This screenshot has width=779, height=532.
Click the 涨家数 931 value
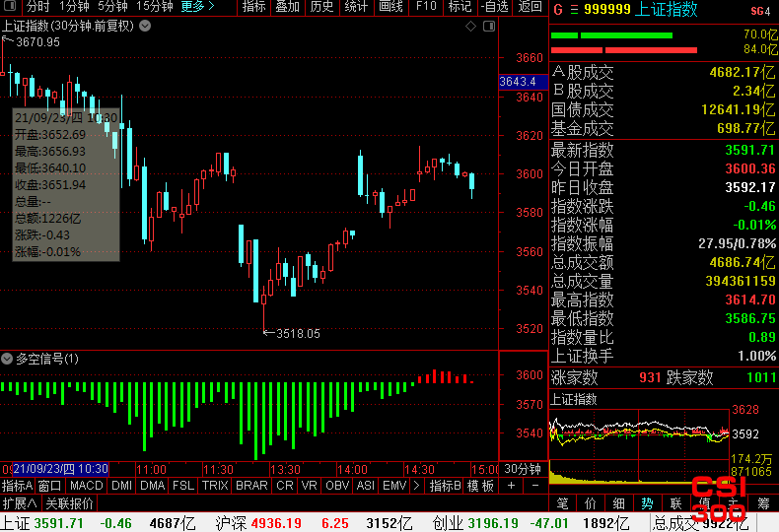[650, 377]
